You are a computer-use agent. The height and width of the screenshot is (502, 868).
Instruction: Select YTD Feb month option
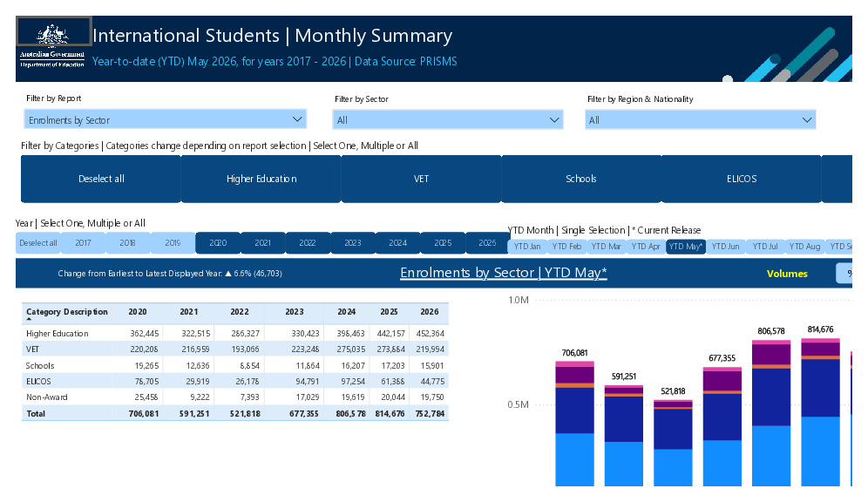click(x=566, y=247)
